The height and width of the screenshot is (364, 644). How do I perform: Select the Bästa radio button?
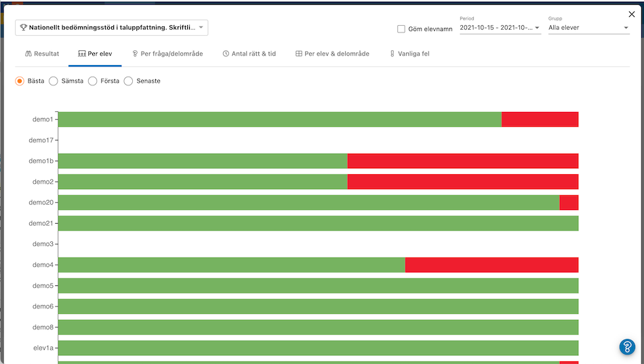pos(19,81)
